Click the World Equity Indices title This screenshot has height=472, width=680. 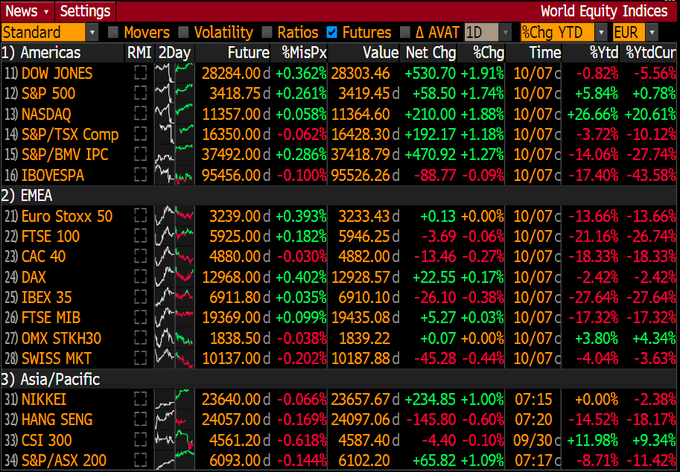(x=604, y=11)
